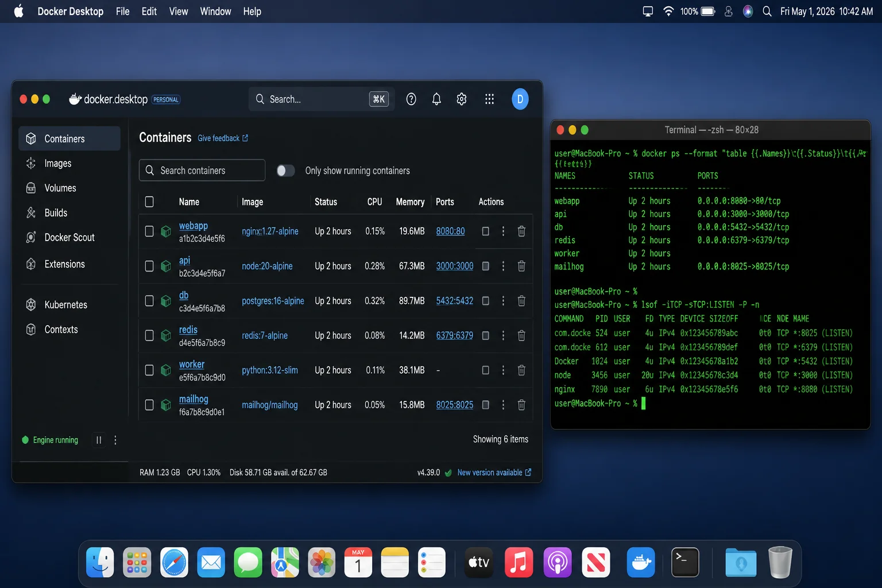Open the Help menu in menu bar
Viewport: 882px width, 588px height.
(x=252, y=11)
